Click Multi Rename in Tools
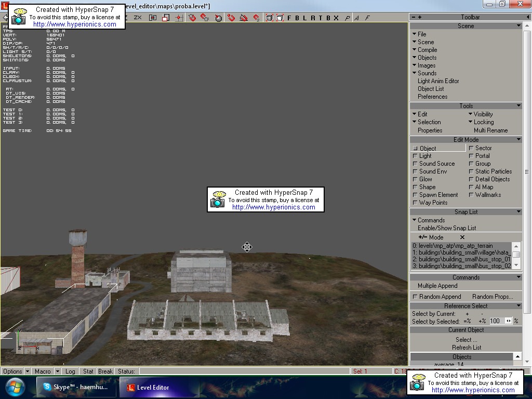Viewport: 532px width, 399px height. pos(490,130)
